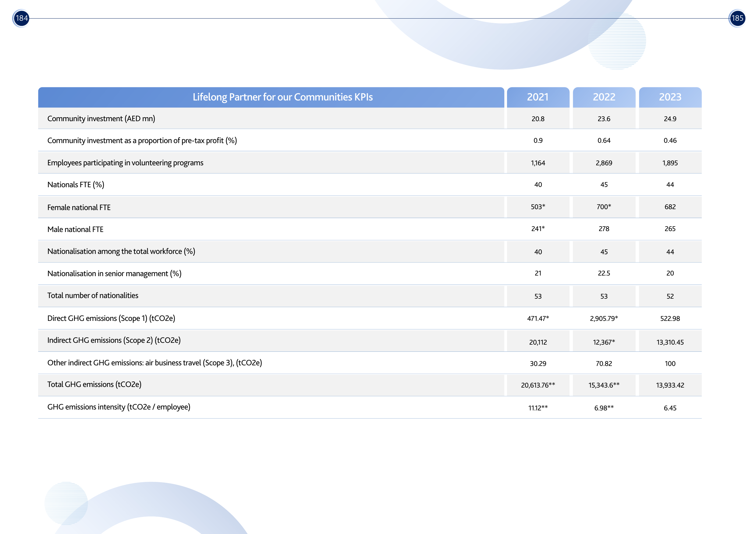Click the 2,905.79* value cell

[x=604, y=318]
